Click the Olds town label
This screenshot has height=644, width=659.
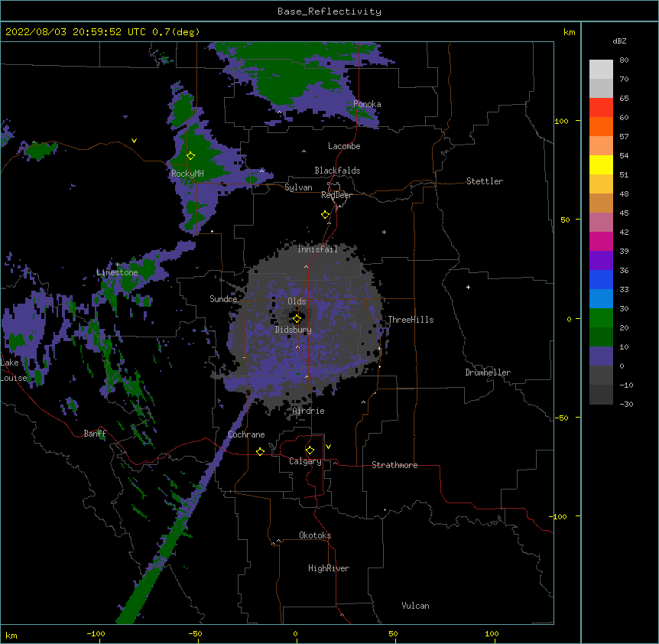[297, 301]
